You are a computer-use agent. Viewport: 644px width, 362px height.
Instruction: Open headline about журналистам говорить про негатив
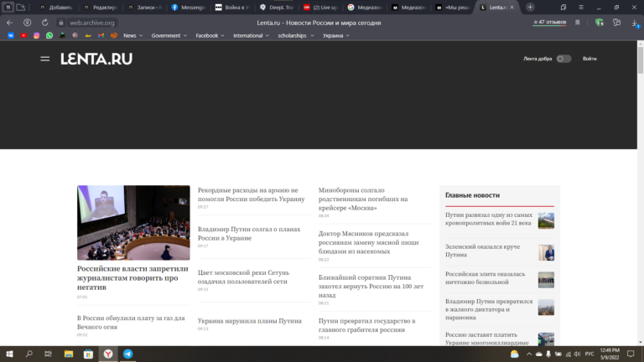pyautogui.click(x=132, y=278)
